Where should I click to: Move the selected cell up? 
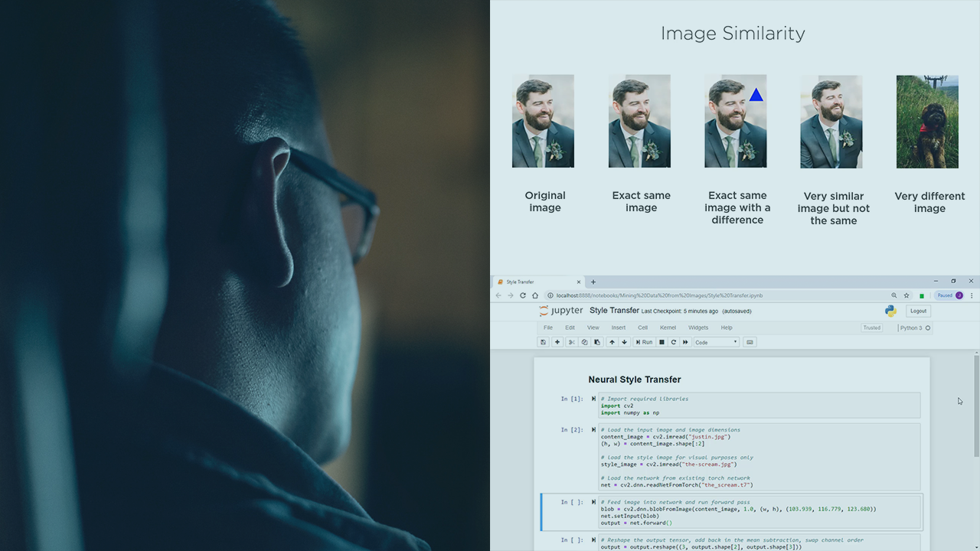coord(612,342)
